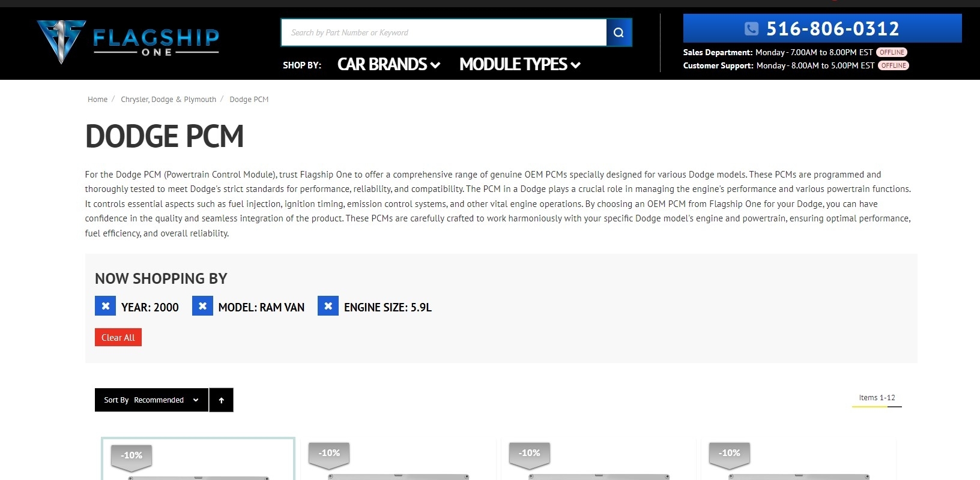Click the Sales Department OFFLINE badge
The image size is (980, 480).
click(x=892, y=52)
